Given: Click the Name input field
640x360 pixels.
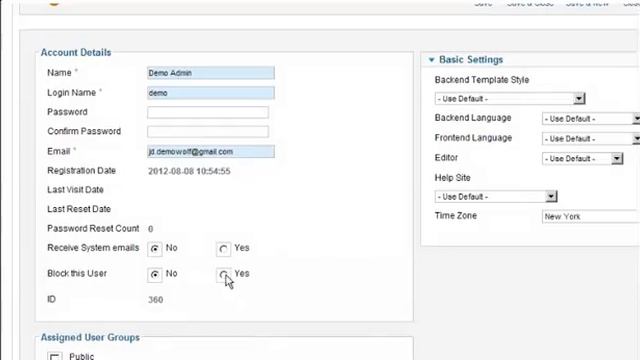Looking at the screenshot, I should [x=211, y=73].
